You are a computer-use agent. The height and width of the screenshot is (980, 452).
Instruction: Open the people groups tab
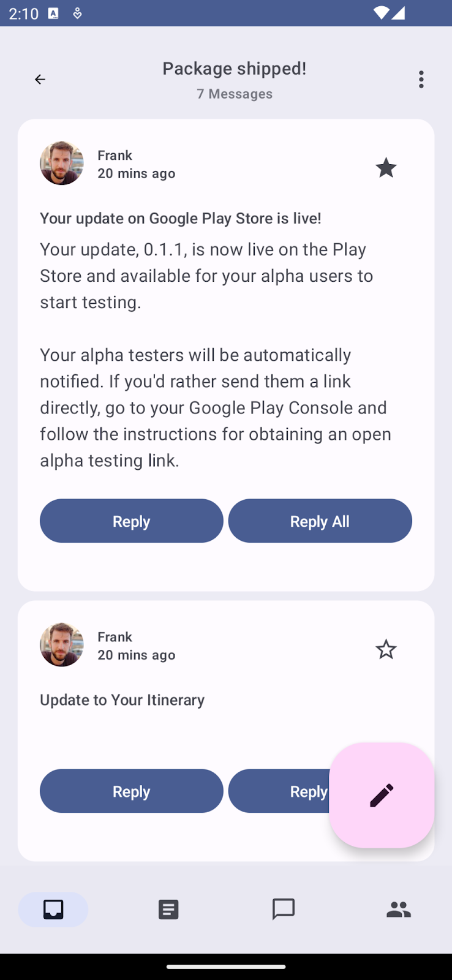(x=399, y=910)
